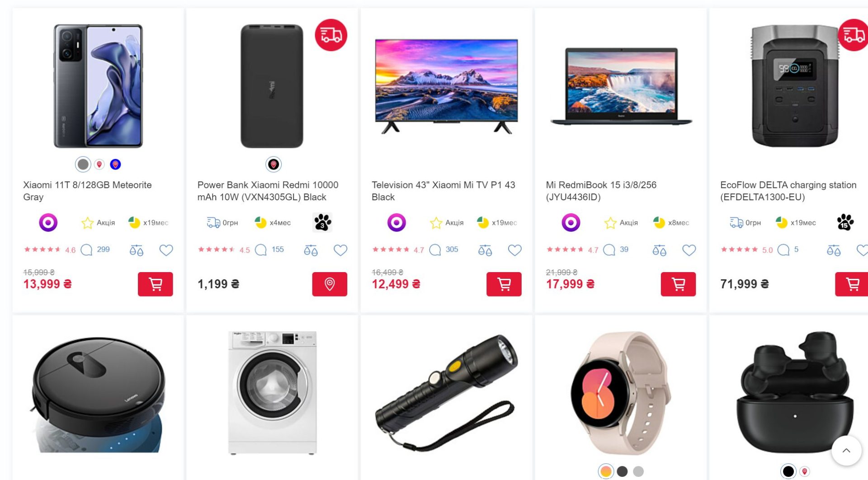Open EcoFlow DELTA charging station title link

[x=788, y=191]
